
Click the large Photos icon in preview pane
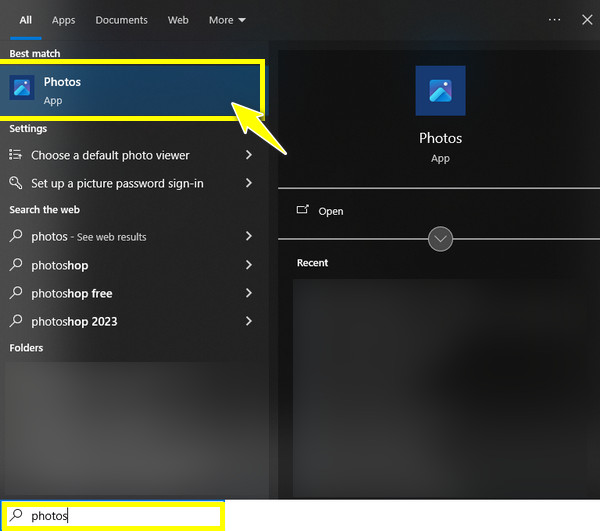coord(440,91)
